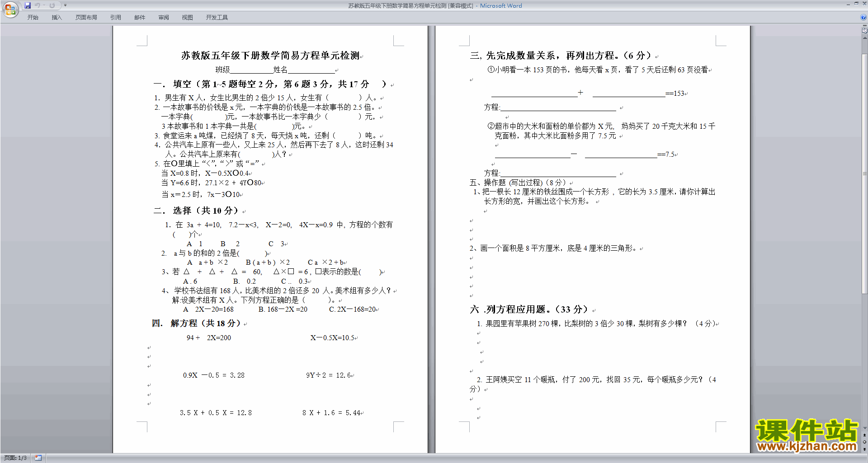Click the heading 二. 选择（共 10 分）
The height and width of the screenshot is (463, 868).
click(196, 210)
